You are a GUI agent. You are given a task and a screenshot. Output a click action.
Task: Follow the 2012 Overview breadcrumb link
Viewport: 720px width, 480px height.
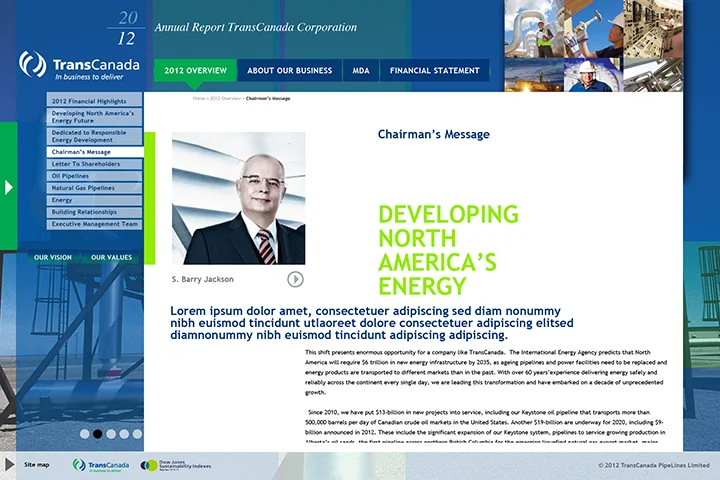click(225, 98)
